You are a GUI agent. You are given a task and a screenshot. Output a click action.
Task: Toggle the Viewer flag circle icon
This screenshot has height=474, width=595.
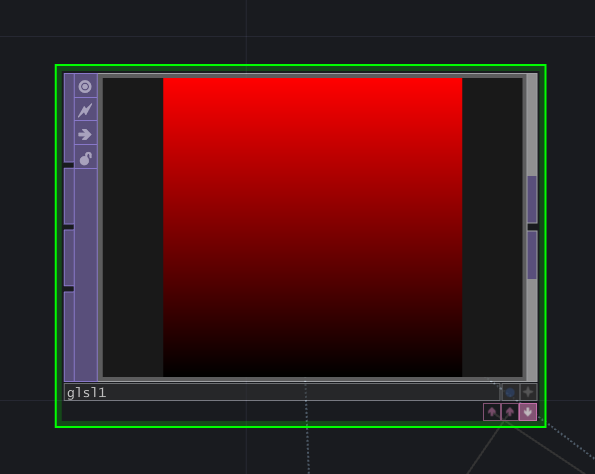point(85,87)
